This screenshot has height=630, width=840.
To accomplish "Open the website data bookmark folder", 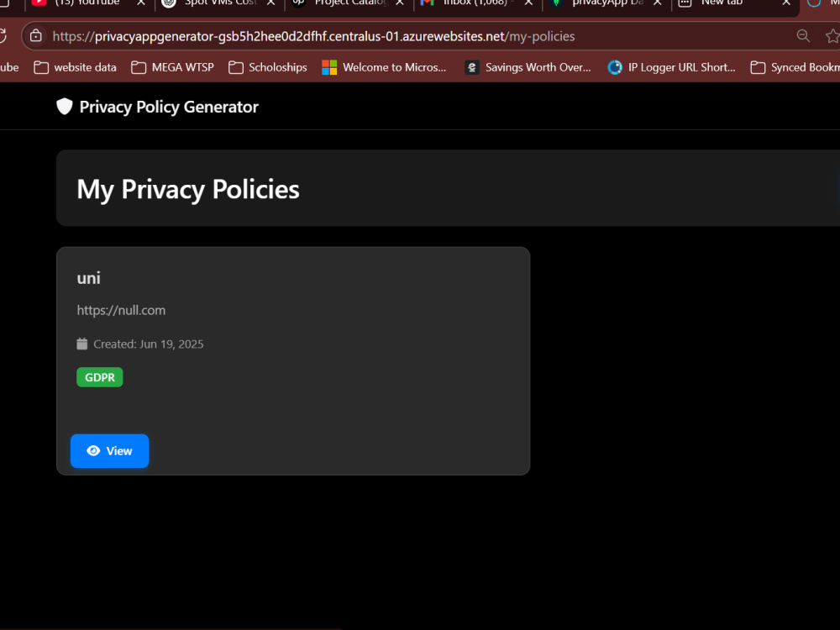I will click(x=75, y=67).
